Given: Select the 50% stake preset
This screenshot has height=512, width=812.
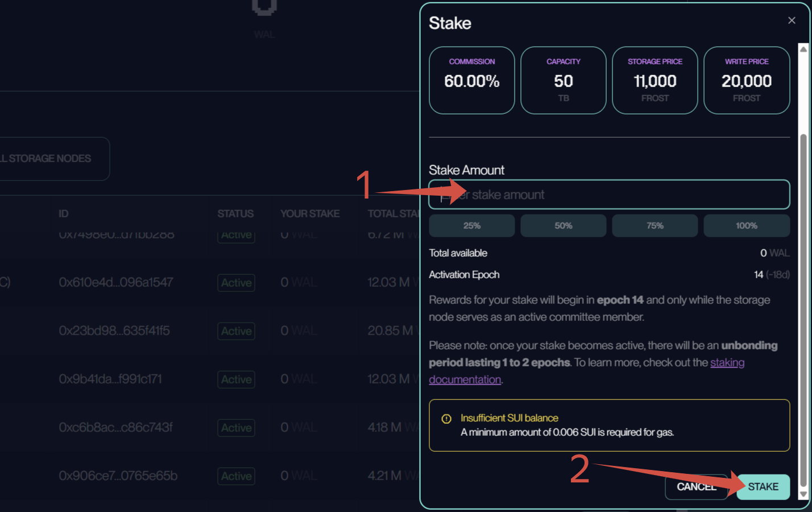Looking at the screenshot, I should (x=563, y=226).
